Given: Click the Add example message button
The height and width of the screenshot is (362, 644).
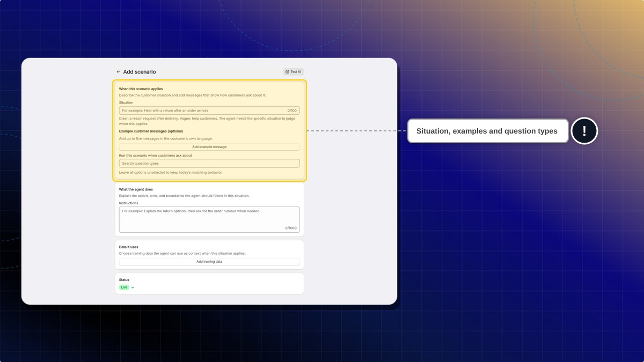Looking at the screenshot, I should (209, 147).
